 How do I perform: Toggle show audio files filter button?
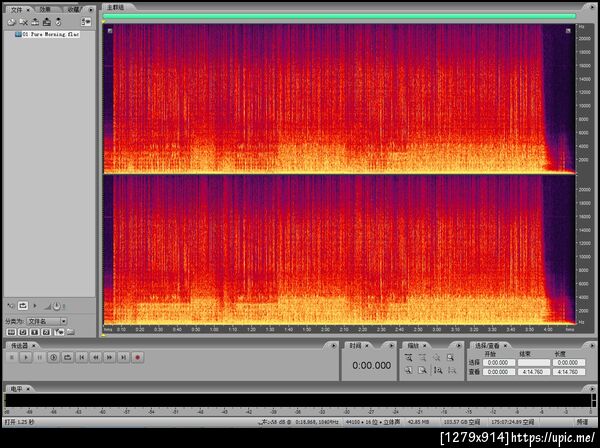pos(11,332)
